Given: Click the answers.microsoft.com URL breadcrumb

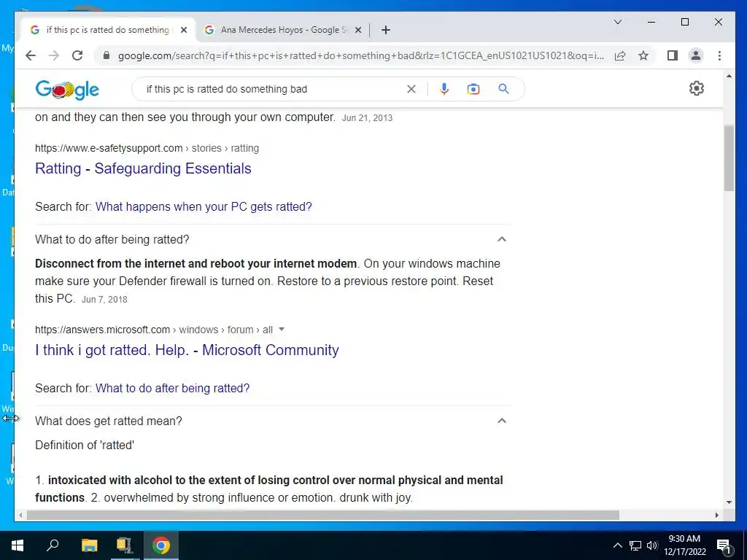Looking at the screenshot, I should tap(154, 330).
